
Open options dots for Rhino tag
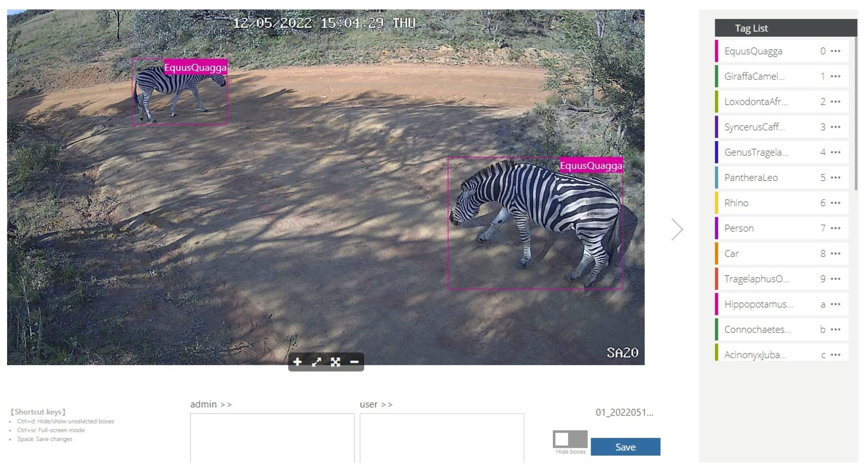point(835,203)
